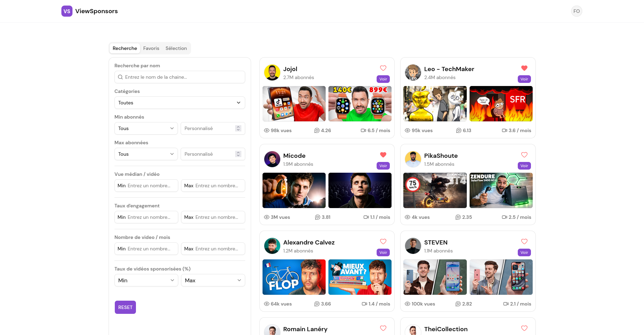This screenshot has width=644, height=335.
Task: Click the search magnifier icon in name field
Action: point(120,77)
